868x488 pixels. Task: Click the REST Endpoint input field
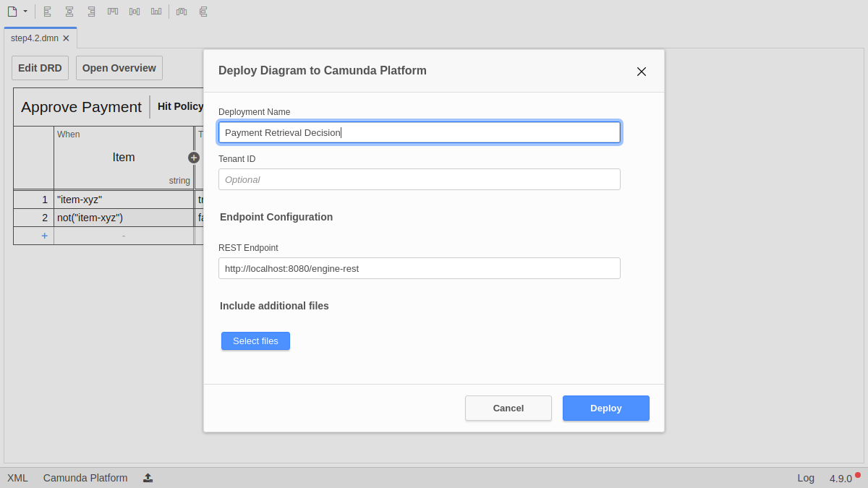click(x=419, y=268)
